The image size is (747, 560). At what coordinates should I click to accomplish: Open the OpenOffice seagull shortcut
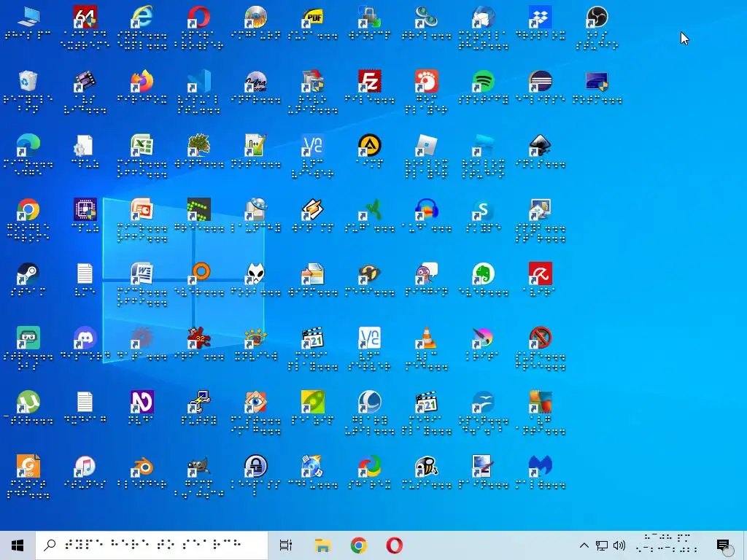point(483,402)
